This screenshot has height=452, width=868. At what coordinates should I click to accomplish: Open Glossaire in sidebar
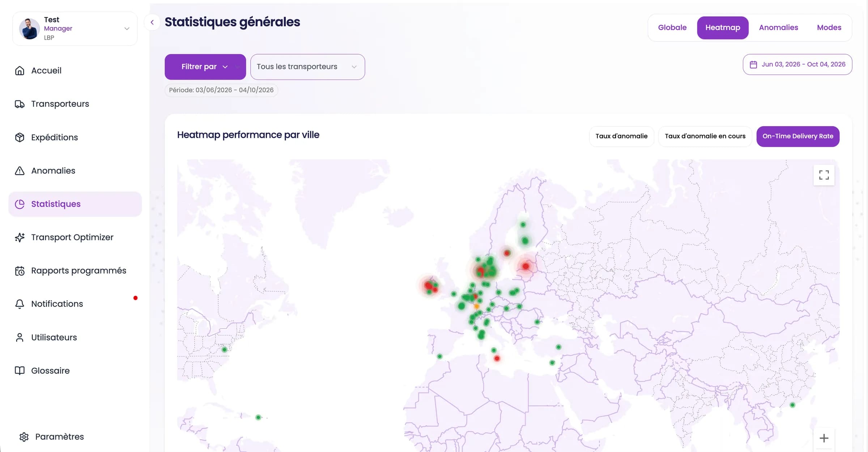(x=75, y=371)
